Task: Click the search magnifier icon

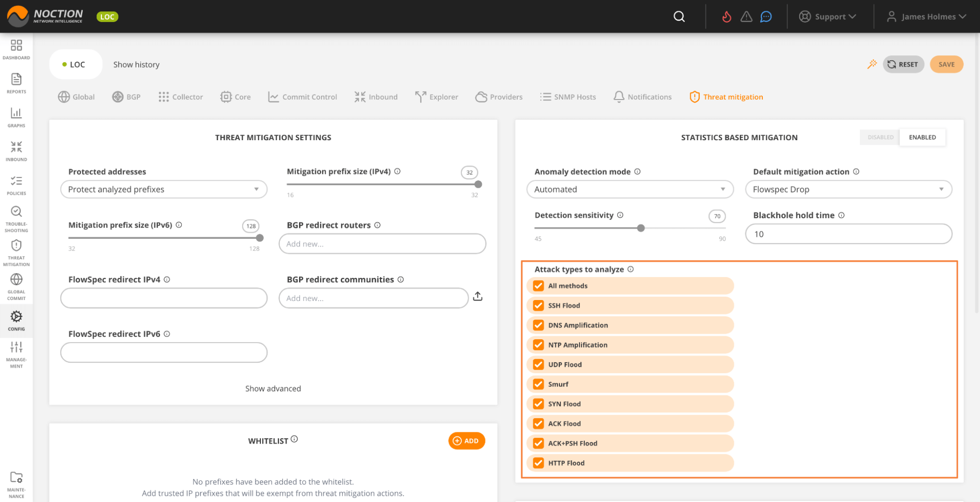Action: coord(679,17)
